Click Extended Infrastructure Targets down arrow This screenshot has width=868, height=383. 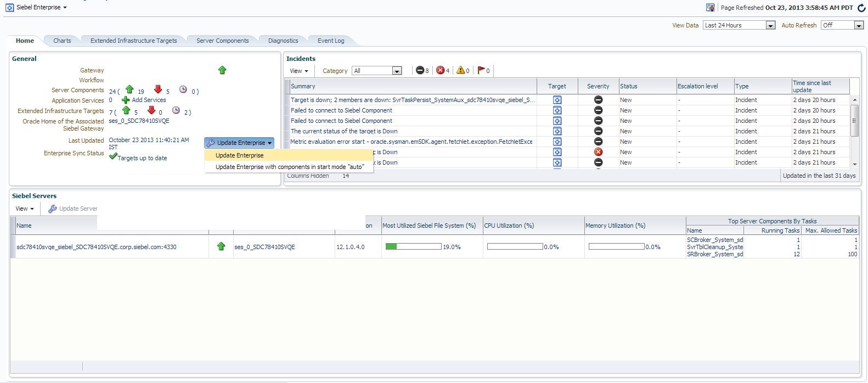point(151,110)
